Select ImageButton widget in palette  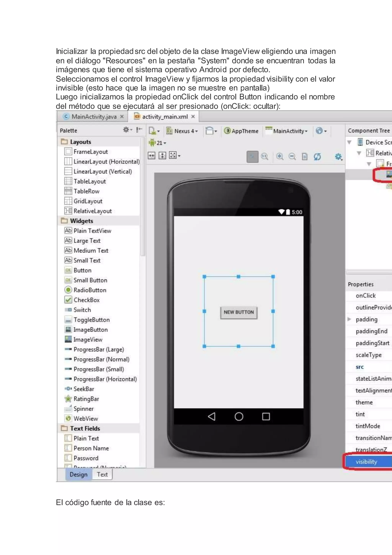click(86, 330)
